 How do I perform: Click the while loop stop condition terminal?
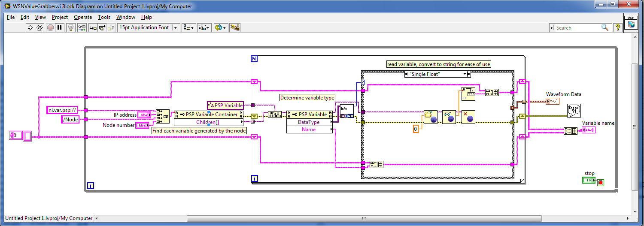(x=600, y=183)
